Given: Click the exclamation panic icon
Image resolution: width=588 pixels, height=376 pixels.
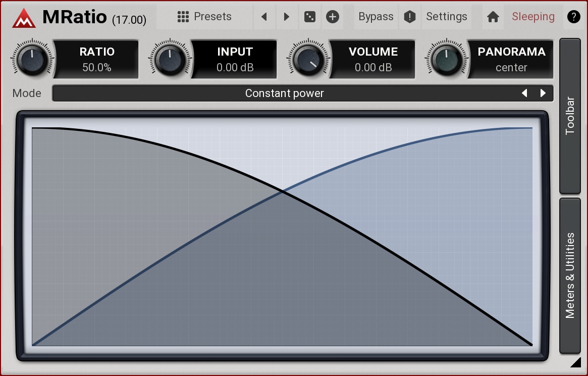Looking at the screenshot, I should (410, 17).
